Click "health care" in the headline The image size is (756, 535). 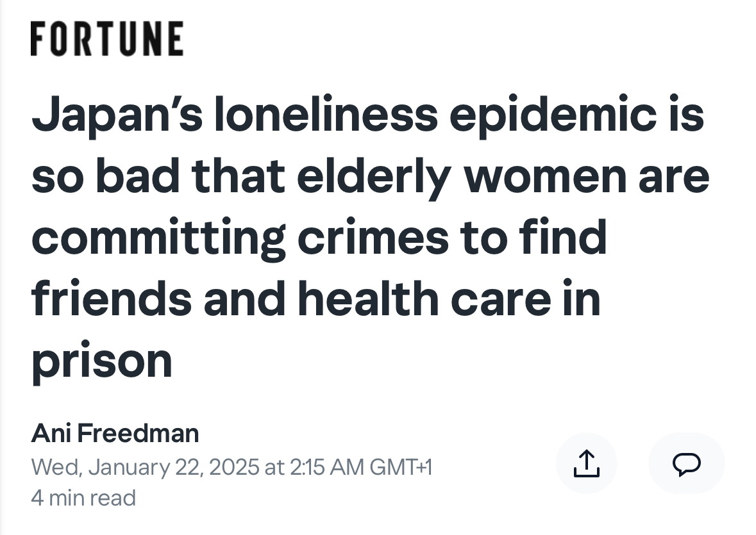tap(423, 299)
